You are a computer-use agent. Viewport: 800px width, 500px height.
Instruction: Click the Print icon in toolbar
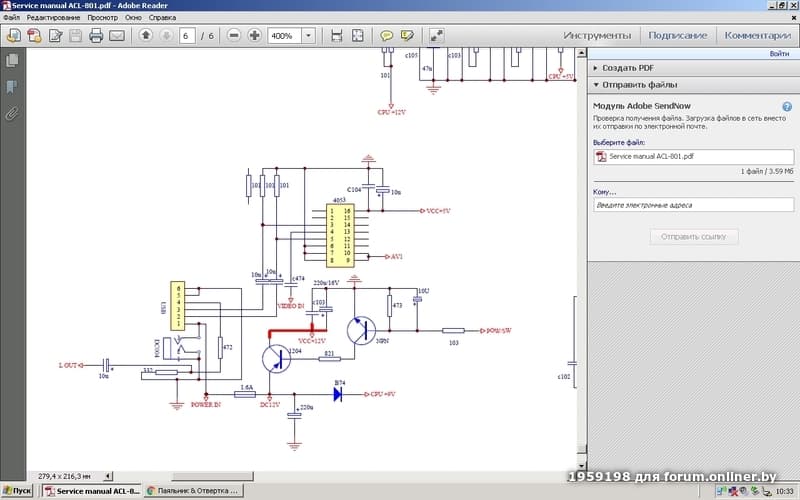(96, 35)
